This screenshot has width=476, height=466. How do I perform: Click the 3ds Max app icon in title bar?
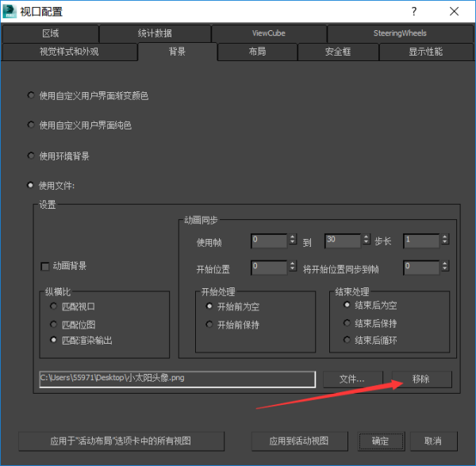click(10, 12)
